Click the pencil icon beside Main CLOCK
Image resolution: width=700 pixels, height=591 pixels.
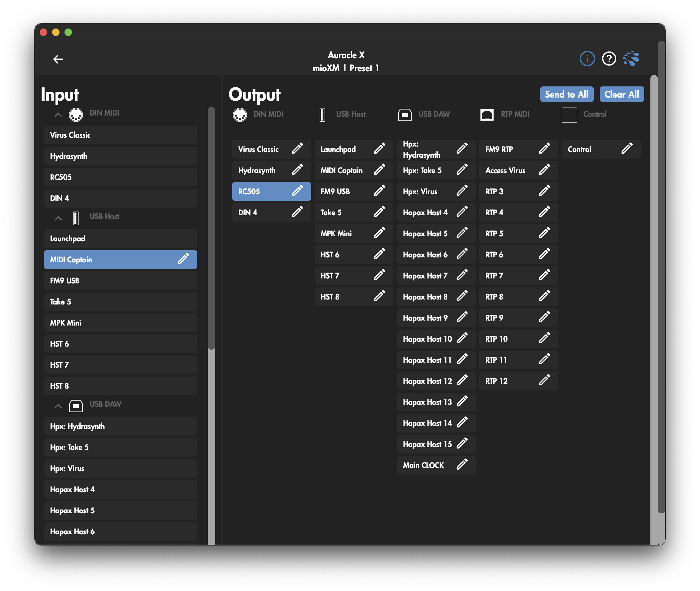pos(462,465)
